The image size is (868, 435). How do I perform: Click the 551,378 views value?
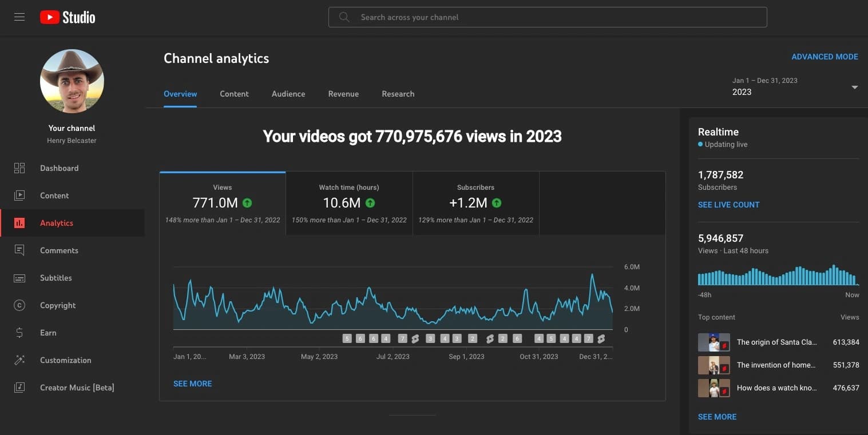(846, 365)
